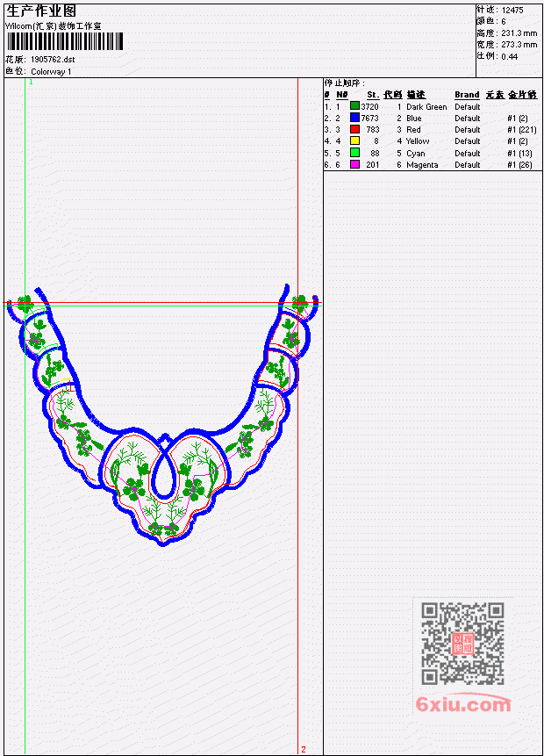The height and width of the screenshot is (756, 544).
Task: Click the red guide line marker '2'
Action: (304, 749)
